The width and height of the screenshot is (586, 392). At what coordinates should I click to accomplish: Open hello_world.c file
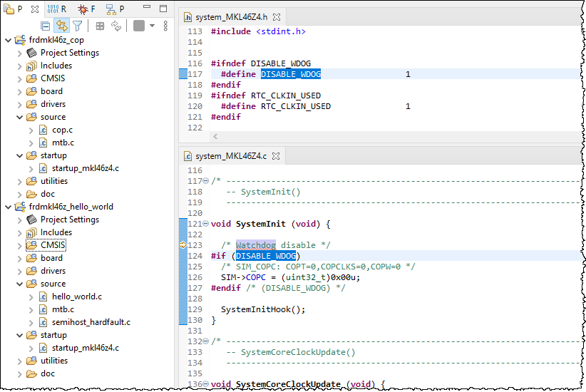coord(76,296)
